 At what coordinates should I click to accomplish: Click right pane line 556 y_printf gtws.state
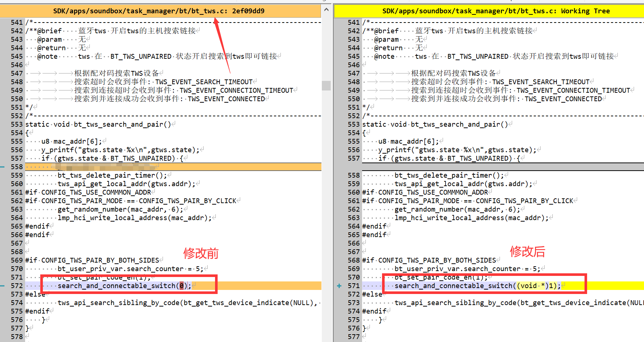[x=457, y=150]
